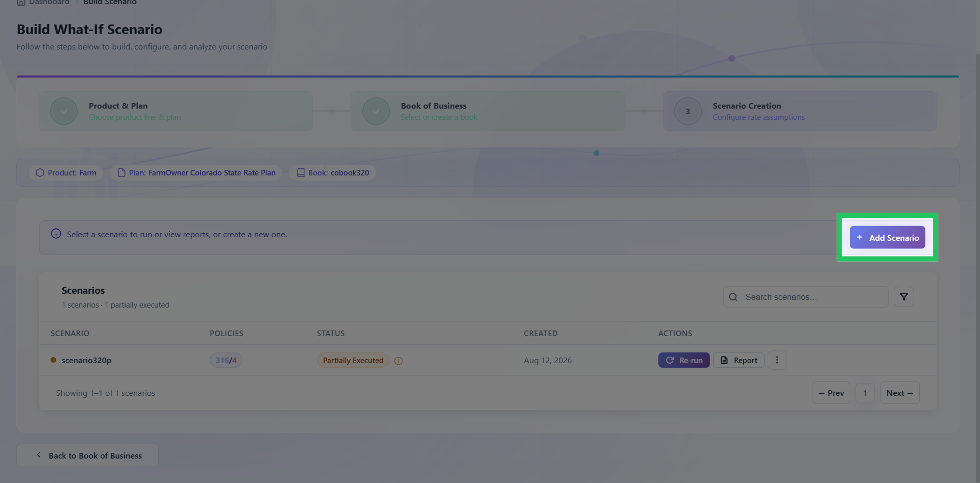Image resolution: width=980 pixels, height=483 pixels.
Task: Click the SCENARIO column header
Action: (x=70, y=334)
